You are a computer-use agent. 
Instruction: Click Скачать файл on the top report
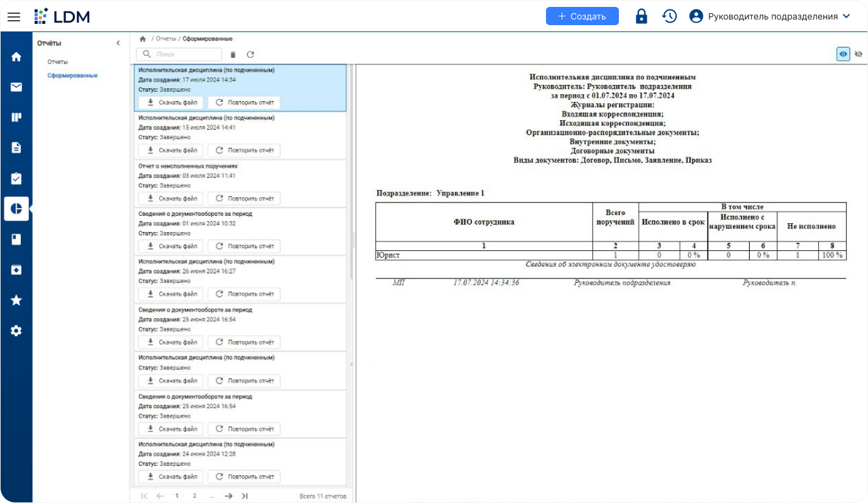point(170,102)
